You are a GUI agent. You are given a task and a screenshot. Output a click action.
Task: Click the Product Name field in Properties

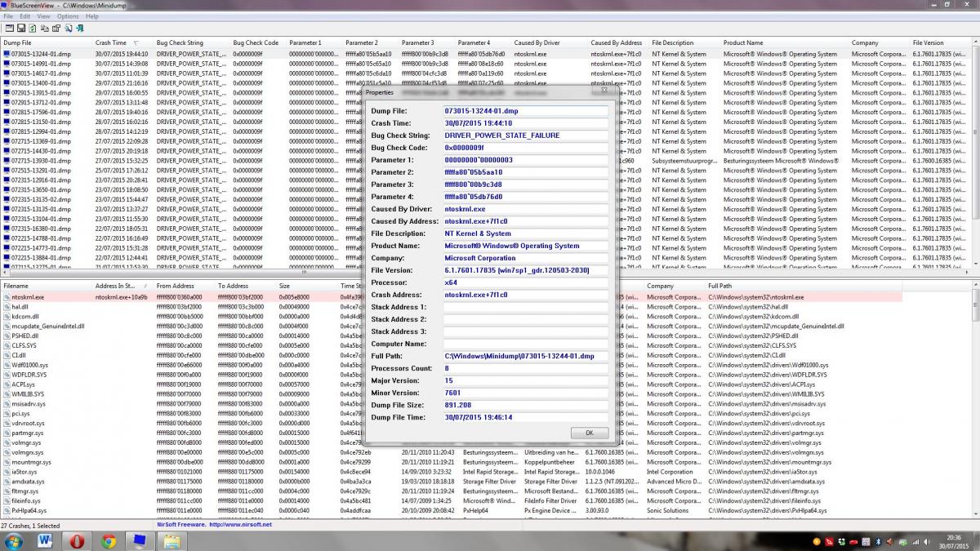point(526,246)
